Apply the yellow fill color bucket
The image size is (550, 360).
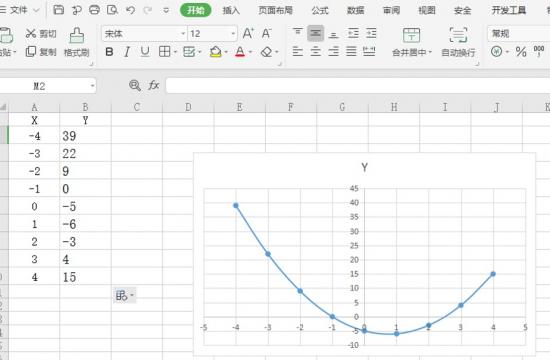pos(215,52)
